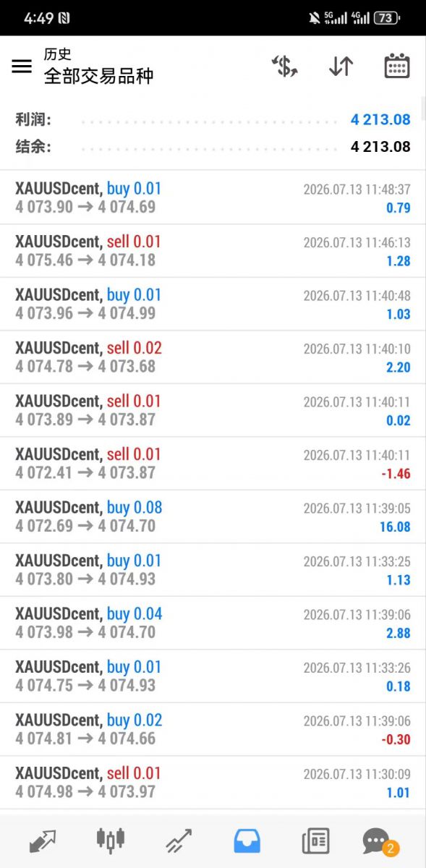This screenshot has width=426, height=868.
Task: Open the News tab icon
Action: 315,841
